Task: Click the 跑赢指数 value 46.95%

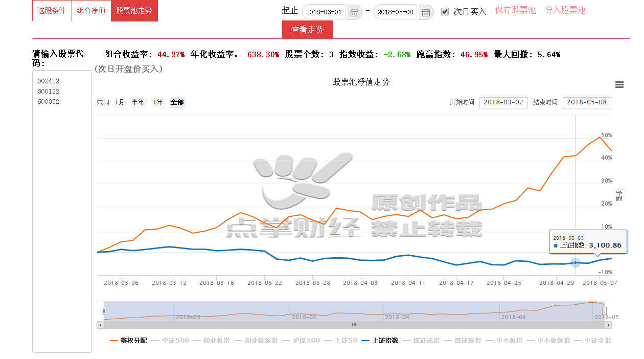Action: (x=474, y=54)
